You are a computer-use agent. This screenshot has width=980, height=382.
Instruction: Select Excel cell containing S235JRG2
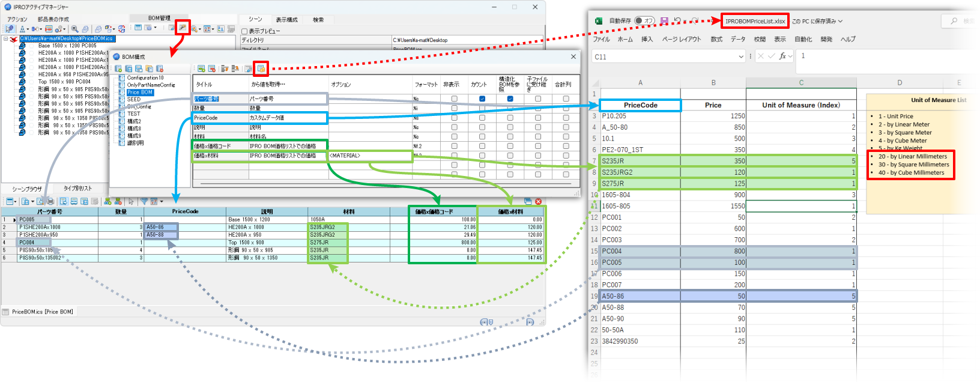(x=641, y=172)
